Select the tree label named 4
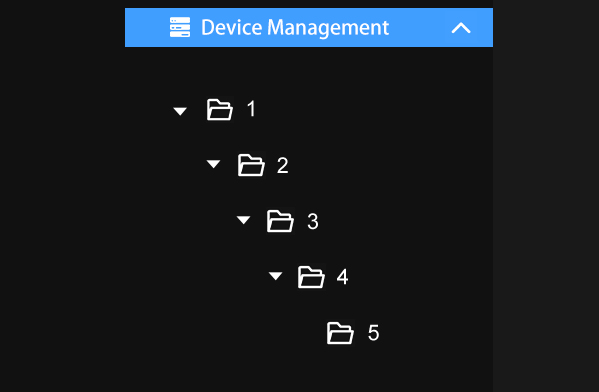The image size is (599, 392). pyautogui.click(x=342, y=277)
